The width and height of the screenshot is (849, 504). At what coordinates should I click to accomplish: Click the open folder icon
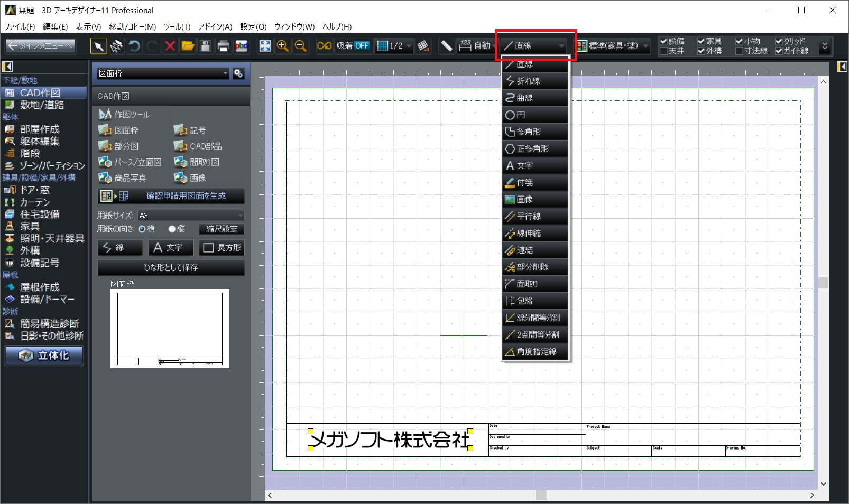tap(188, 46)
